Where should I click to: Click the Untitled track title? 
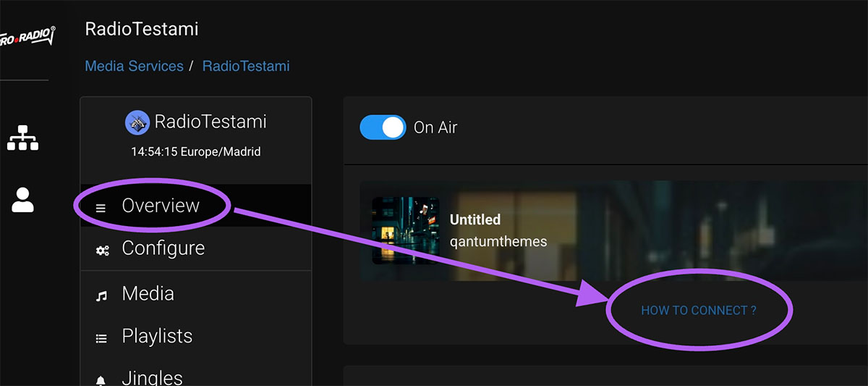click(x=475, y=219)
